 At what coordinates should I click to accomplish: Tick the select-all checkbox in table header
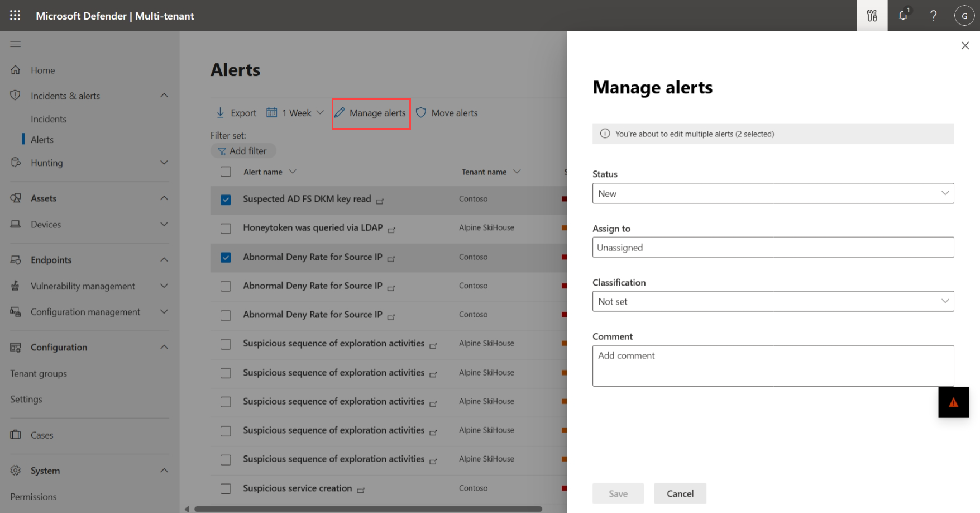pos(226,172)
